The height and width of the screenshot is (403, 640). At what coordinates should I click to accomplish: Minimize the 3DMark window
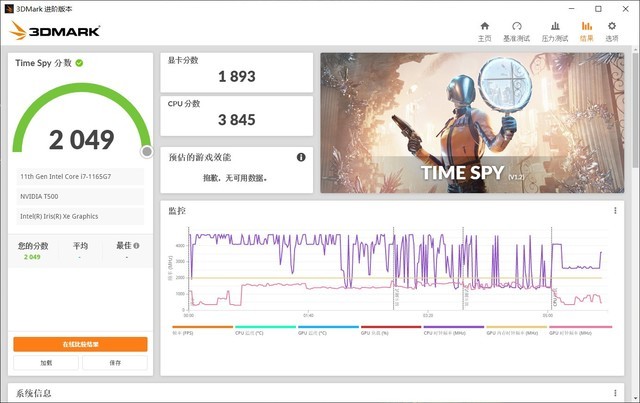click(x=571, y=9)
